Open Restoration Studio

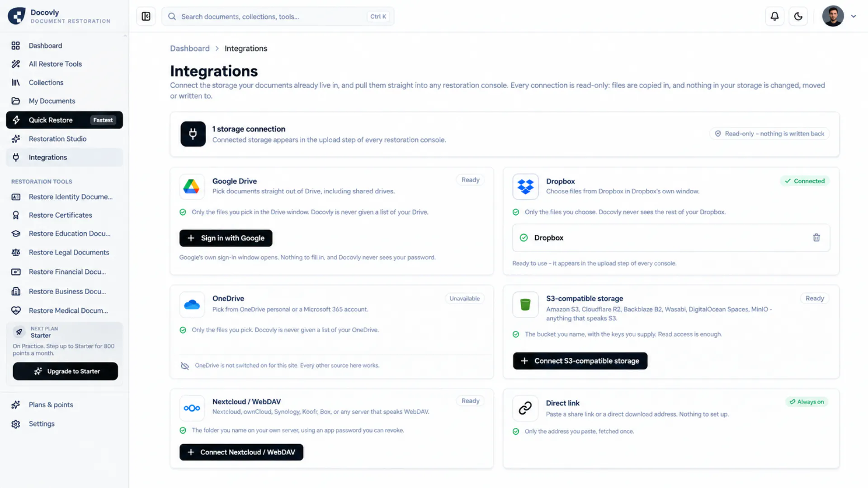click(65, 139)
